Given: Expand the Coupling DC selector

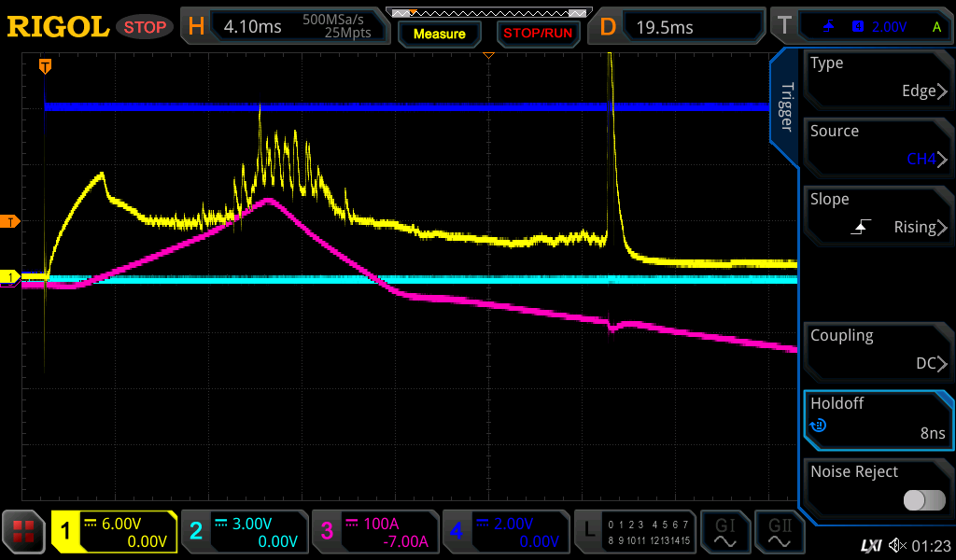Looking at the screenshot, I should pyautogui.click(x=878, y=350).
